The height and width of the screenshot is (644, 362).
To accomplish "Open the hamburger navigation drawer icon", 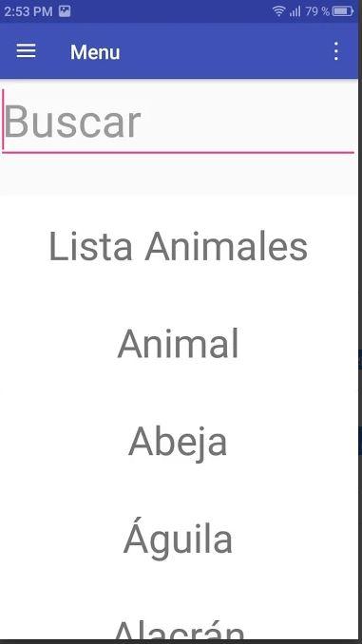I will pos(26,51).
